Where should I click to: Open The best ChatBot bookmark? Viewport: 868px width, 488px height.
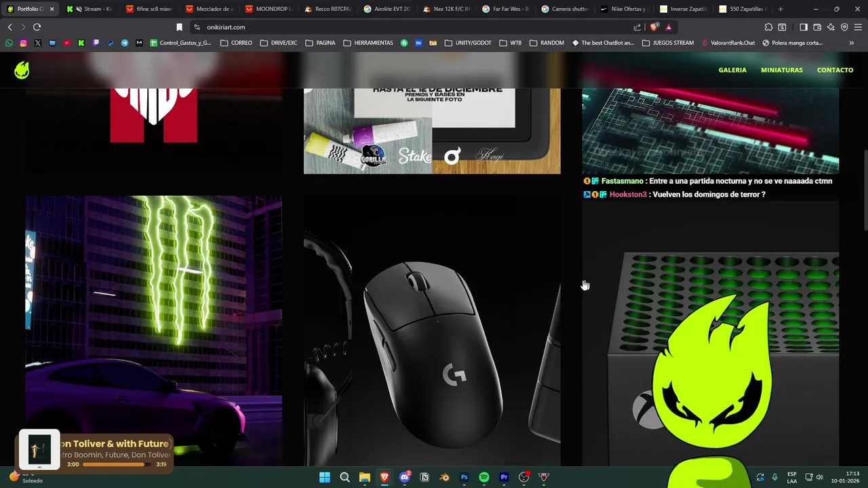(603, 43)
